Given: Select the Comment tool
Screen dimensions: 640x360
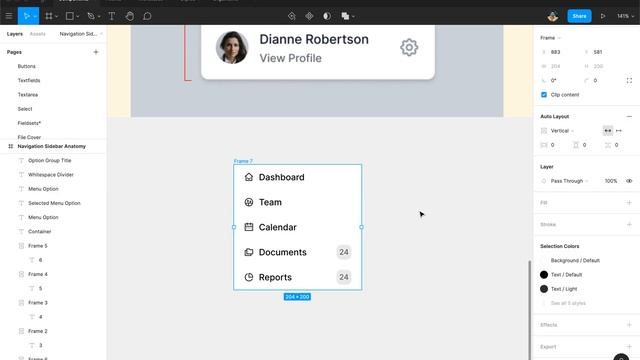Looking at the screenshot, I should [x=147, y=16].
